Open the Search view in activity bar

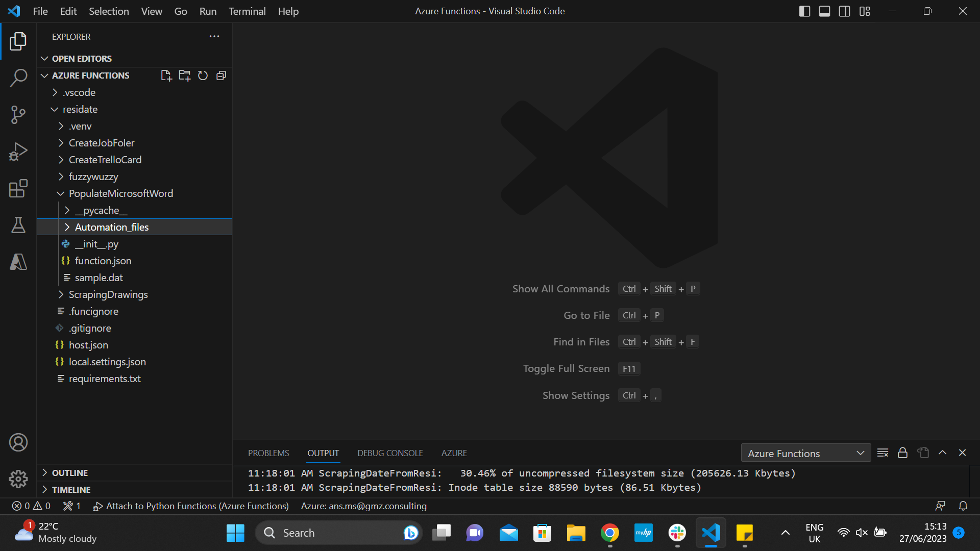tap(18, 78)
